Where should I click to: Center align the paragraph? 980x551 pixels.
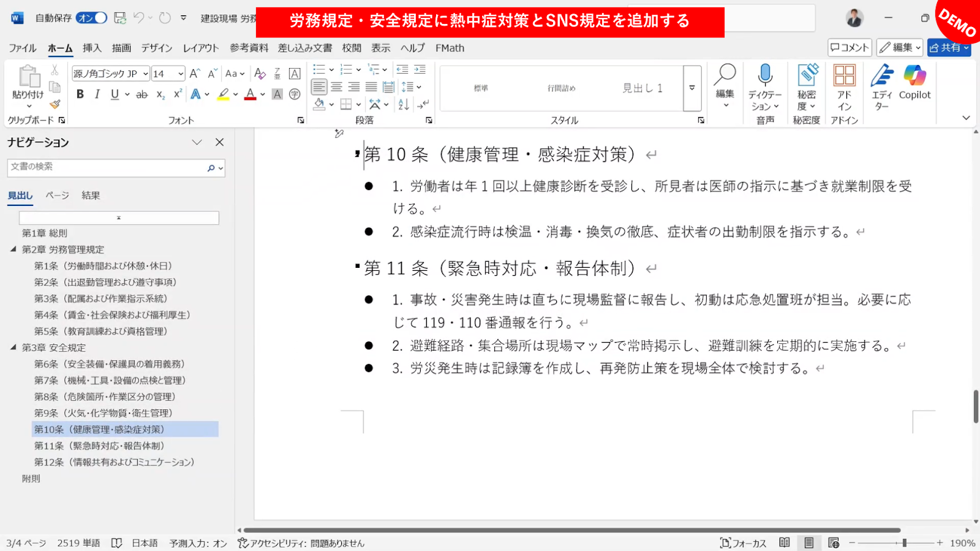[336, 87]
